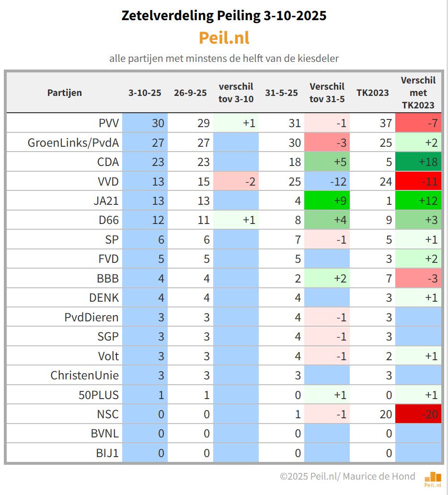Click the dark red -20 NSC cell
This screenshot has height=495, width=448.
click(418, 414)
